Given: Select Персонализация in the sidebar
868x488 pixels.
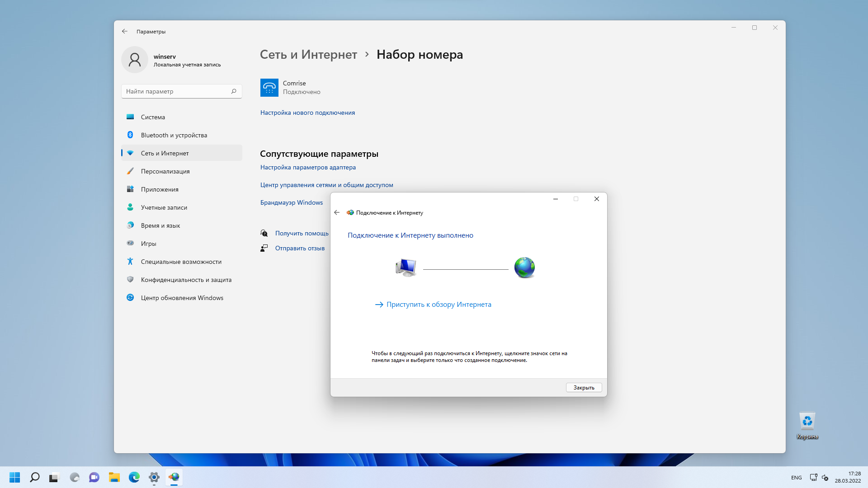Looking at the screenshot, I should (x=165, y=171).
